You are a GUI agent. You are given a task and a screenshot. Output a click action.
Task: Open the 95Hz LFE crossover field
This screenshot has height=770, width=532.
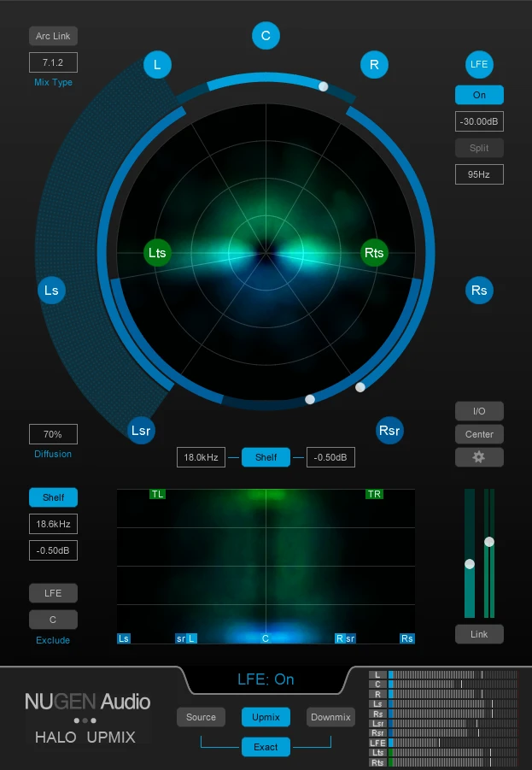click(x=479, y=174)
